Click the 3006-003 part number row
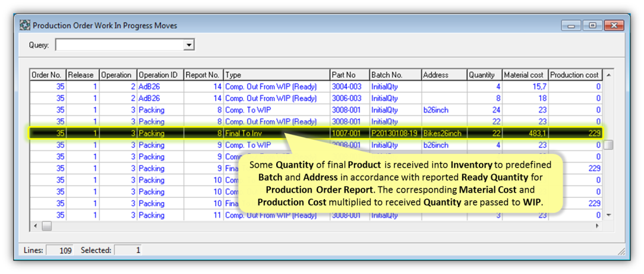Viewport: 644px width, 274px height. click(x=346, y=99)
